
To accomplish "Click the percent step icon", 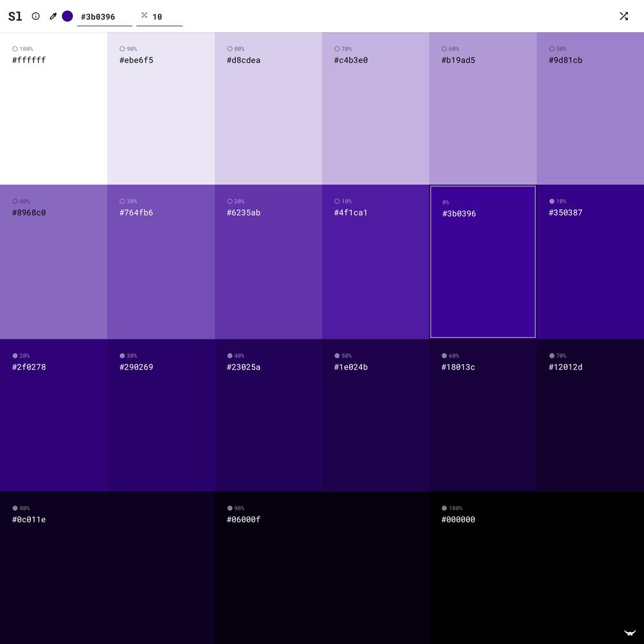I will [x=144, y=15].
